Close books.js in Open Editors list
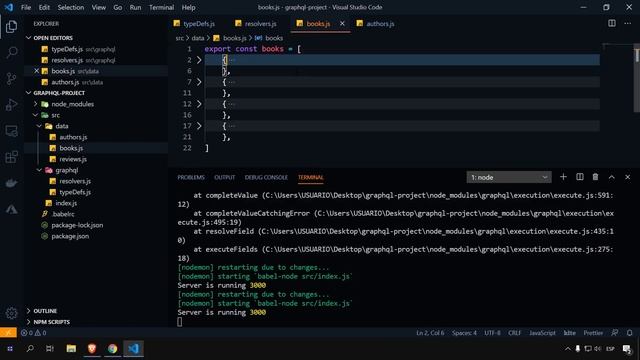Screen dimensions: 640x360 pos(37,71)
